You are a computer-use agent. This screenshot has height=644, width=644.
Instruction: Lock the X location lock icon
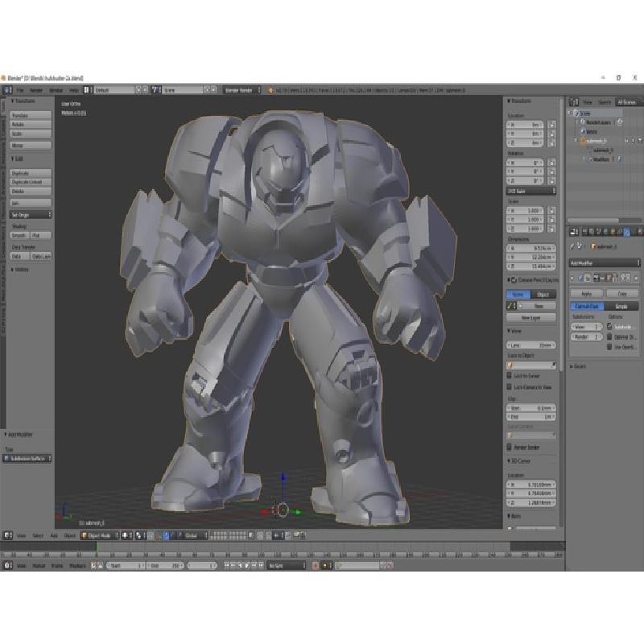(551, 125)
